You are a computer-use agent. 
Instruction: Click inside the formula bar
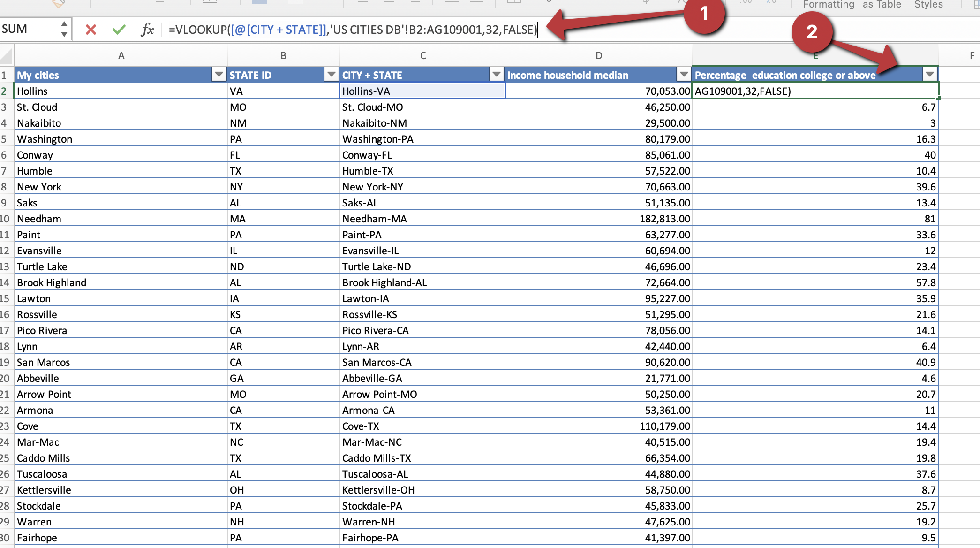[x=352, y=29]
